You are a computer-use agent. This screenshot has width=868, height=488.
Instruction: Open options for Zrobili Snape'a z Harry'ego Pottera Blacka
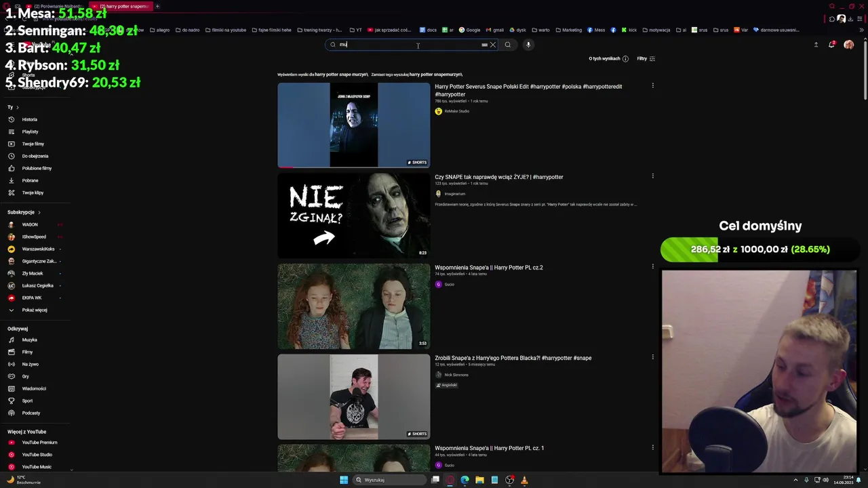pos(652,357)
